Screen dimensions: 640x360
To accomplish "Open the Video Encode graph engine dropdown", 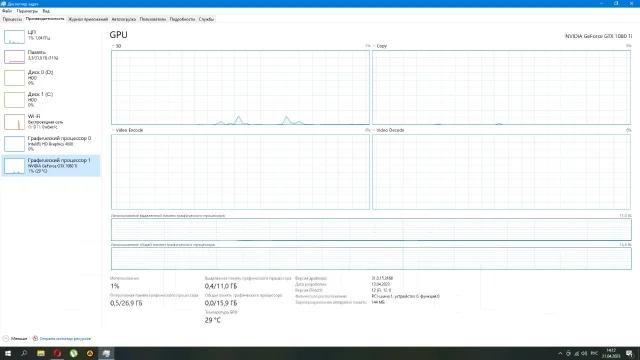I will (127, 130).
